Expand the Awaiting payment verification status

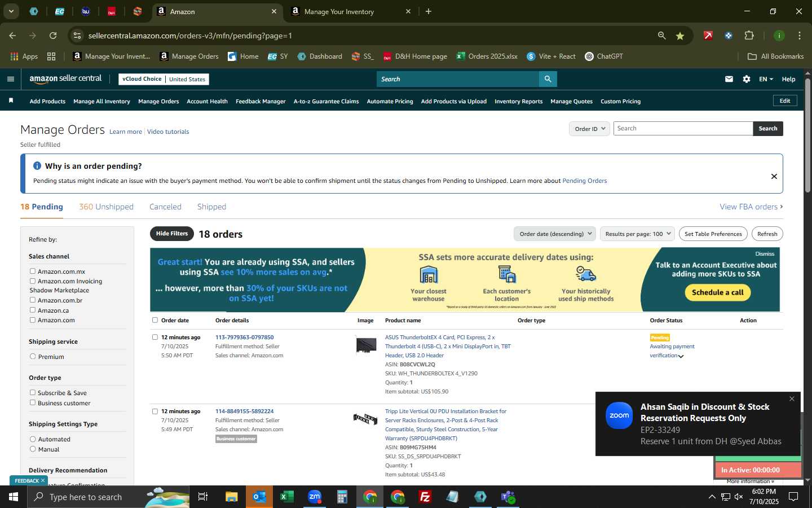[681, 356]
